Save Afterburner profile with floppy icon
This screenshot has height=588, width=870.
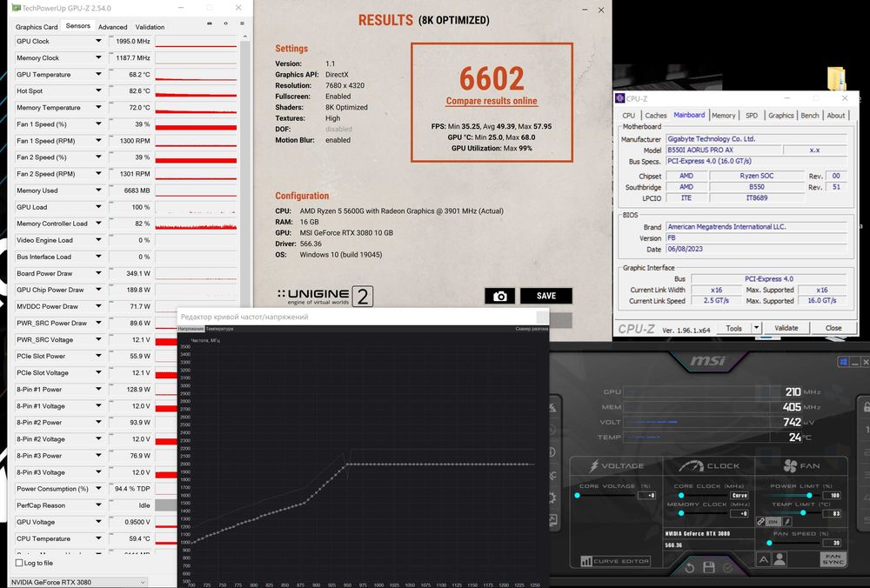[x=708, y=567]
